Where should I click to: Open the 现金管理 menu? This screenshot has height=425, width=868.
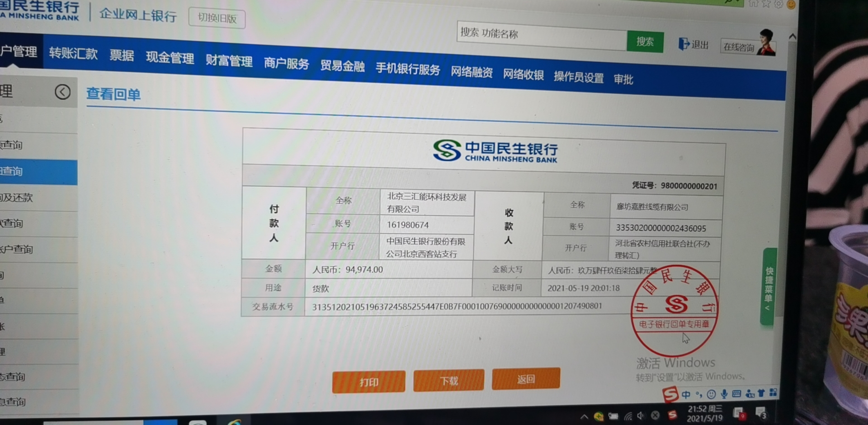(170, 58)
